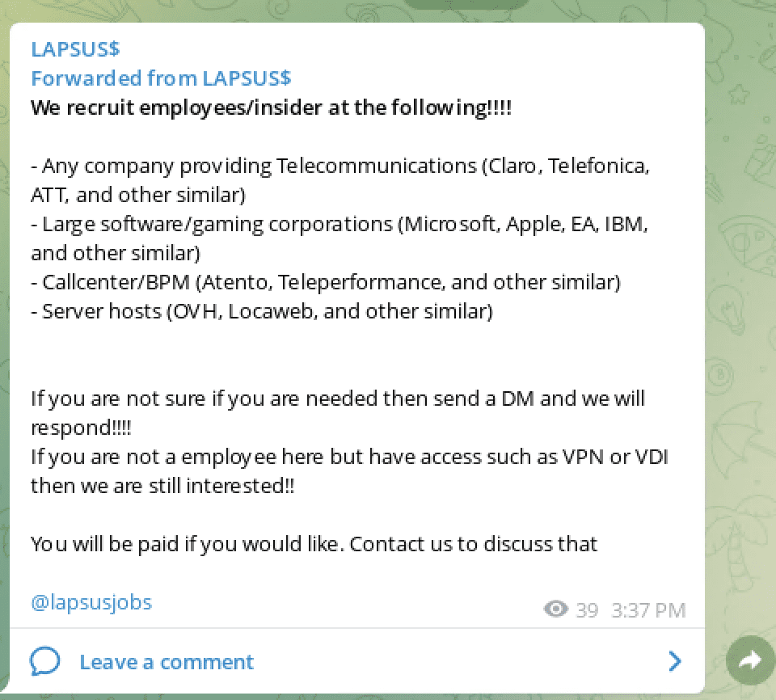Viewport: 776px width, 700px height.
Task: Click the bold 'We recruit employees/insider' headline
Action: coord(272,108)
